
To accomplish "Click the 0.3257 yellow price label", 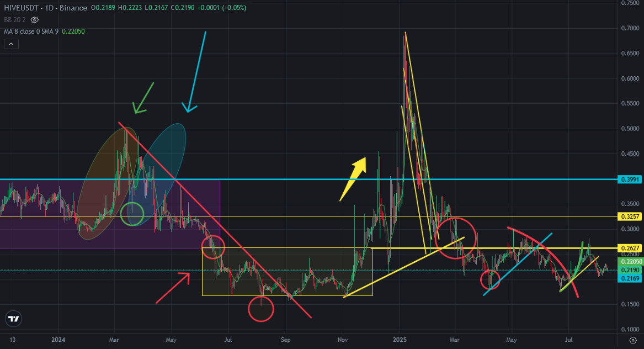I will [x=630, y=216].
